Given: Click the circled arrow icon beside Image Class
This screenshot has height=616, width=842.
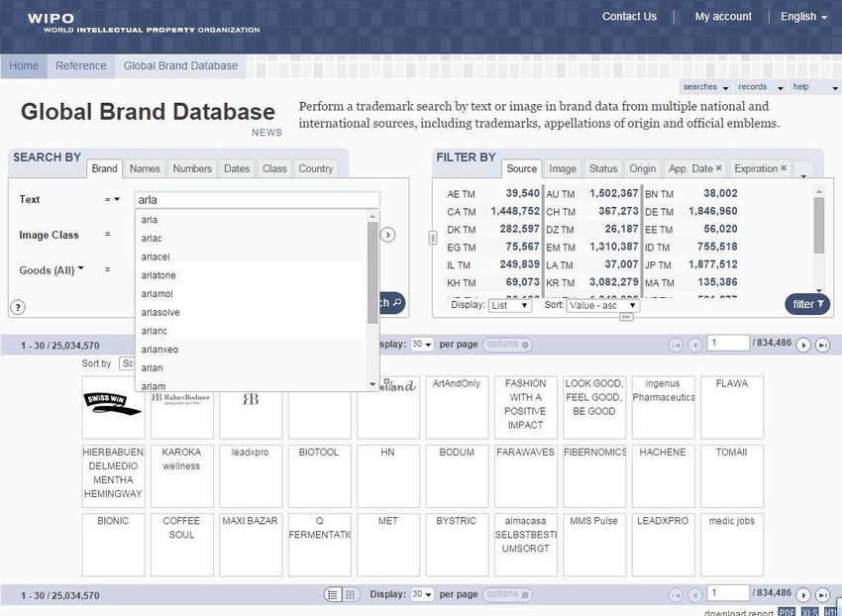Looking at the screenshot, I should pos(387,235).
